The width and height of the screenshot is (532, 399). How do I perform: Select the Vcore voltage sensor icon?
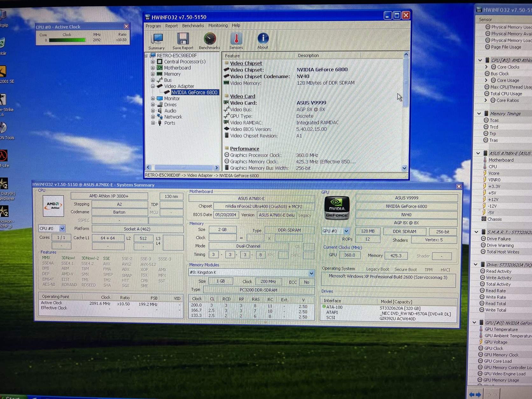coord(485,173)
